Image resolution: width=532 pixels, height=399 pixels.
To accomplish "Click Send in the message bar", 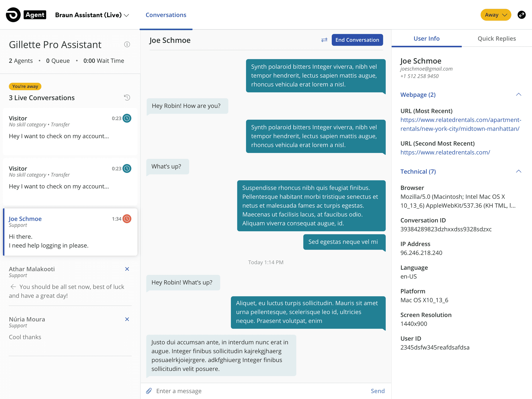I will (377, 391).
